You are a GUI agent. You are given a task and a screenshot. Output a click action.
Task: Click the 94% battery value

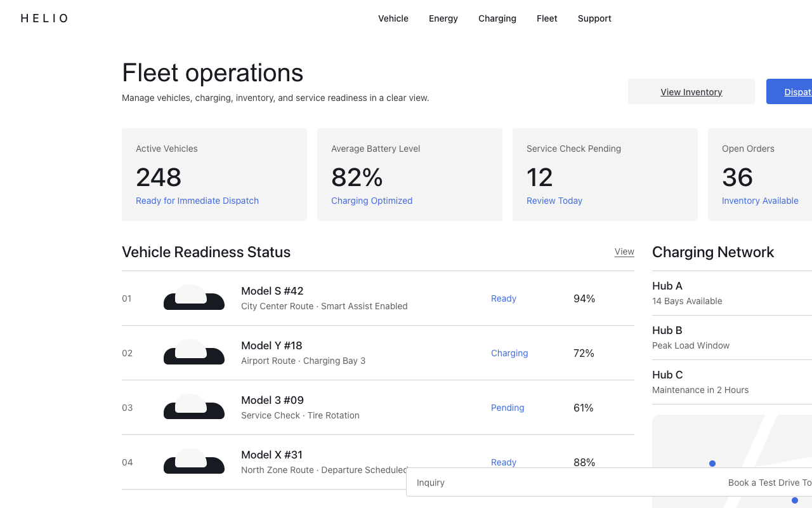coord(584,298)
